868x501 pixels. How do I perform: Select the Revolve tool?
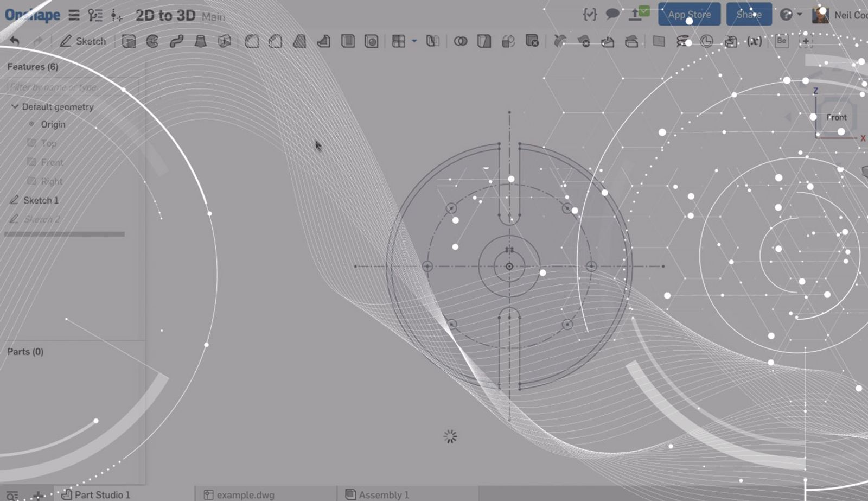coord(152,41)
